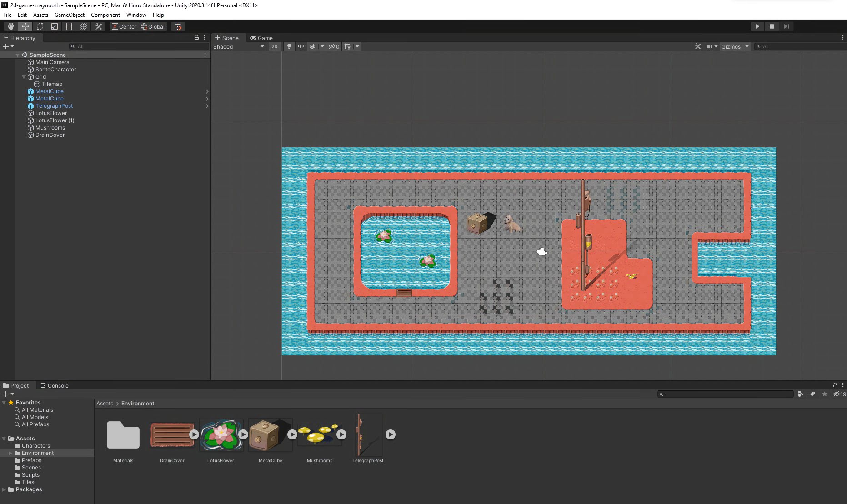Viewport: 847px width, 504px height.
Task: Start Play mode
Action: coord(757,26)
